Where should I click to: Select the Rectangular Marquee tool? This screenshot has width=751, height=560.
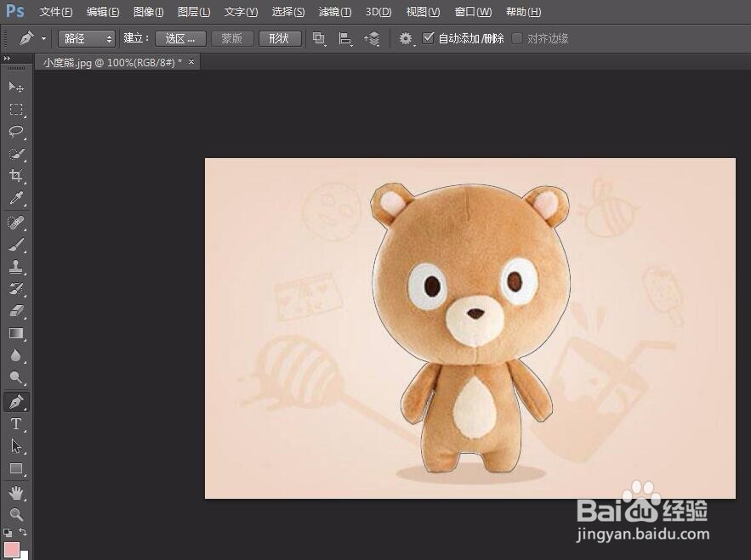pos(16,110)
